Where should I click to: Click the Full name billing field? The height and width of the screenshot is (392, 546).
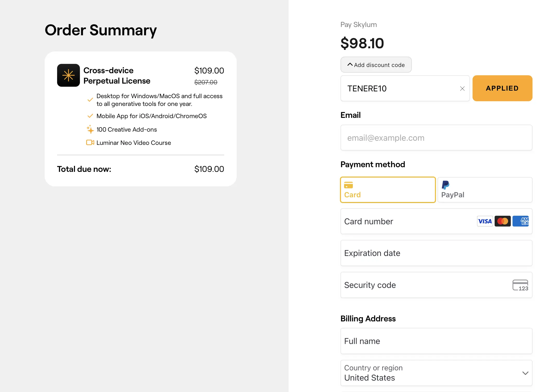coord(436,341)
